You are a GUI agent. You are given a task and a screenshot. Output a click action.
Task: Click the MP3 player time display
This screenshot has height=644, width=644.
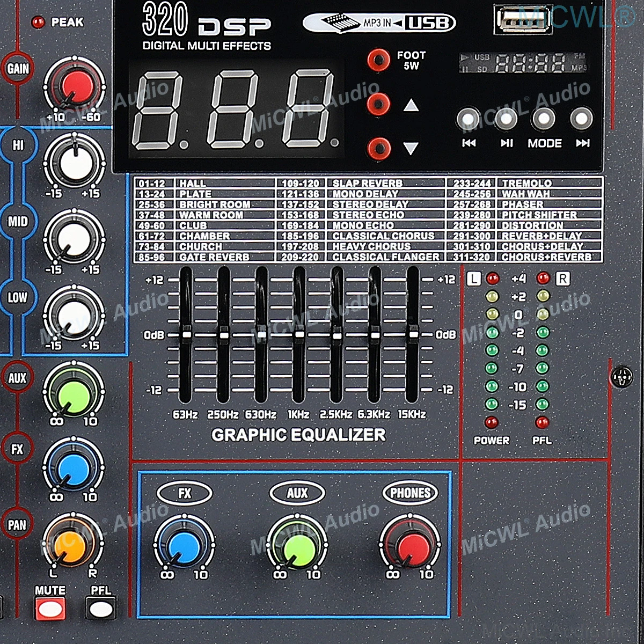tap(523, 62)
